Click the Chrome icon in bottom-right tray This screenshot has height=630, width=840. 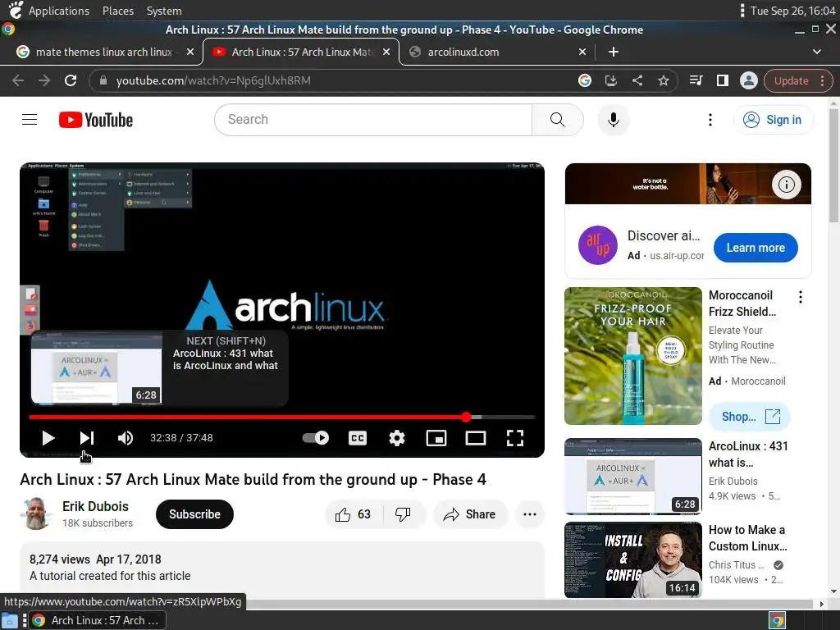click(778, 620)
